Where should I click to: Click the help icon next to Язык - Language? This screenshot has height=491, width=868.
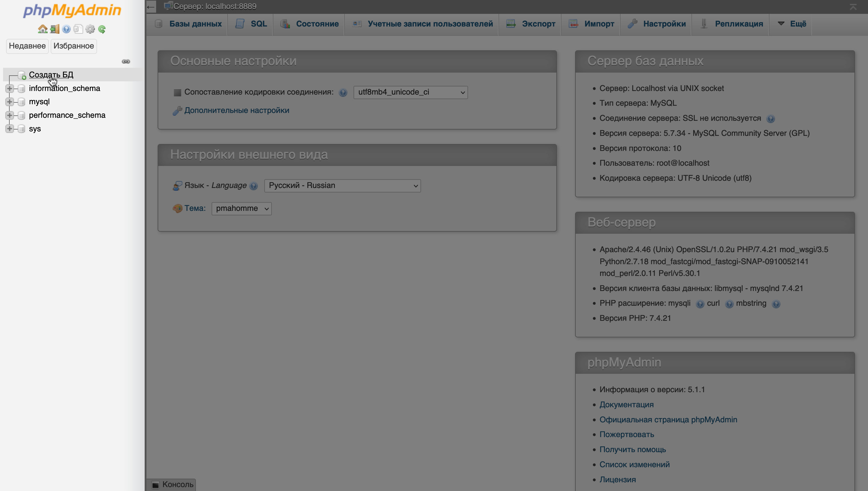(254, 186)
